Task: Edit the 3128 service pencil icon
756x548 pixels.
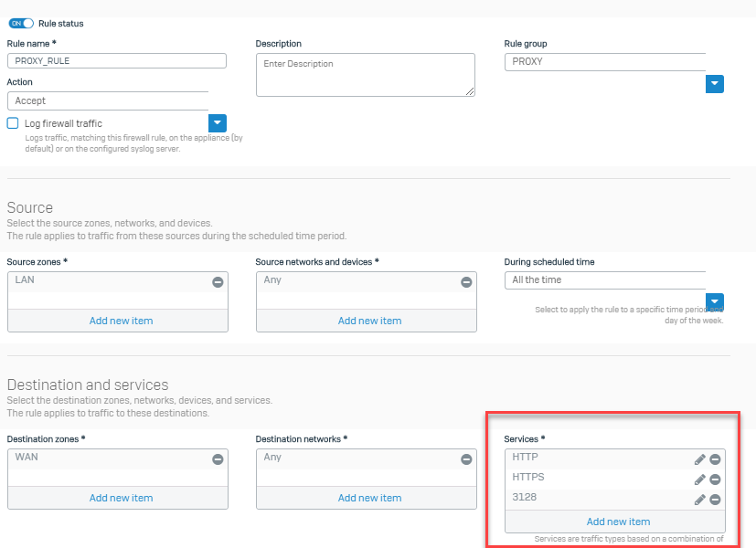Action: point(699,500)
